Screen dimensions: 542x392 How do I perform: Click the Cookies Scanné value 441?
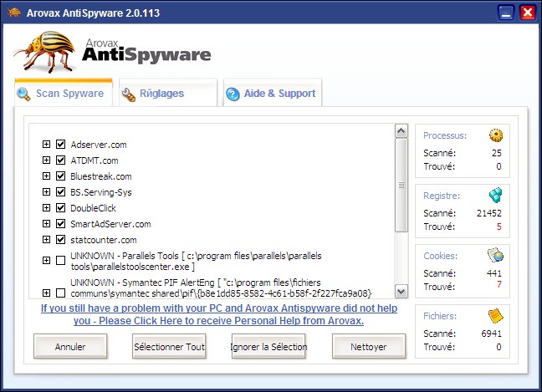pyautogui.click(x=494, y=273)
